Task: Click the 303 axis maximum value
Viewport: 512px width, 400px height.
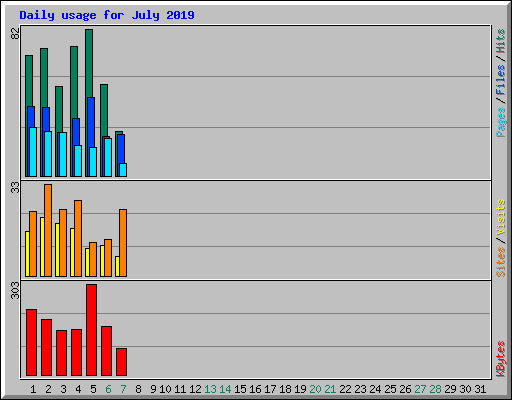Action: click(x=15, y=290)
